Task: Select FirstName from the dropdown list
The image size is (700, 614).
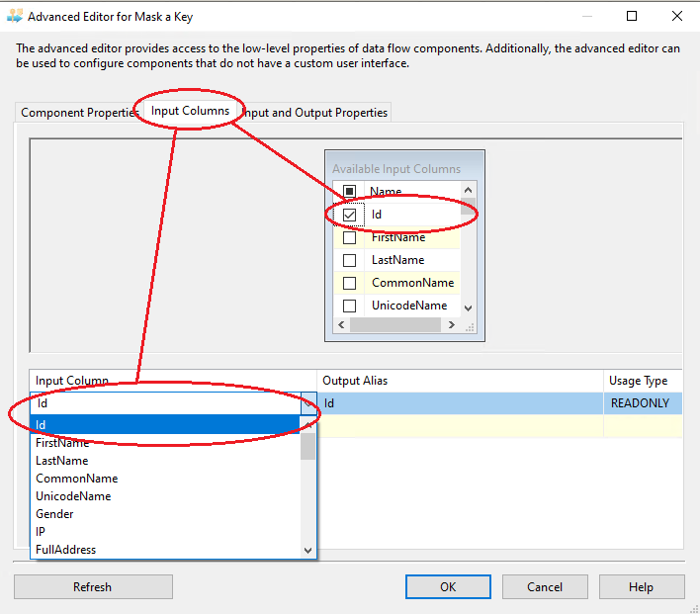Action: pos(62,443)
